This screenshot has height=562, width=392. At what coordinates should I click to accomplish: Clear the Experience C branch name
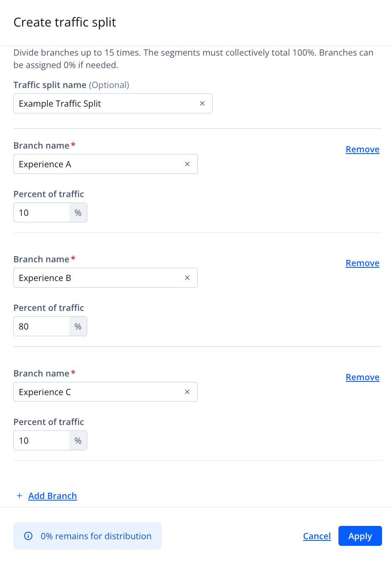coord(187,392)
